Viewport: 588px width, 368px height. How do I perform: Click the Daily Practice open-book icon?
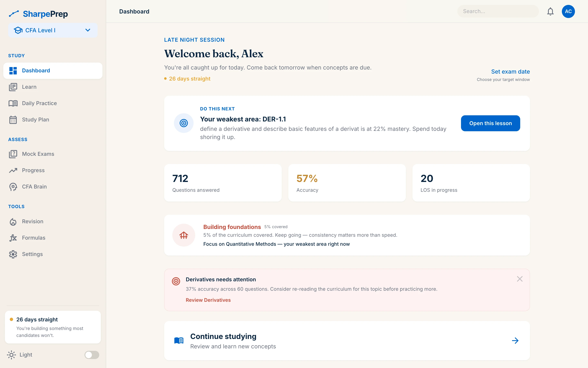(x=13, y=103)
